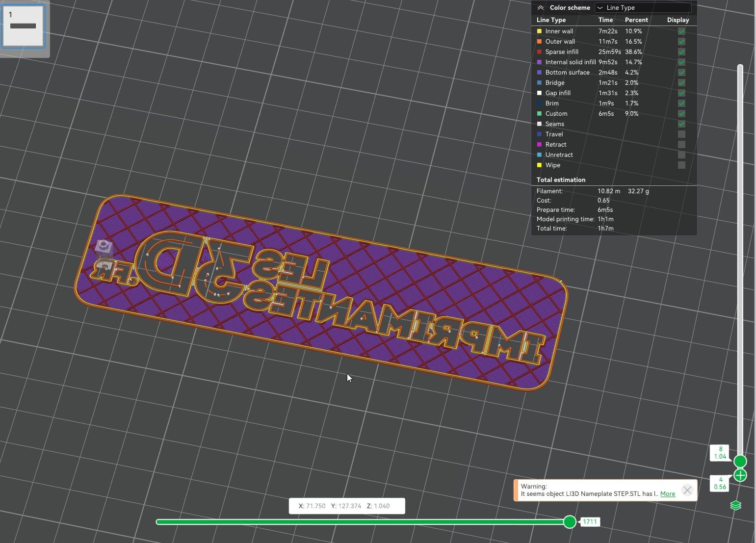The width and height of the screenshot is (756, 543).
Task: Collapse the Color scheme legend panel
Action: click(x=540, y=8)
